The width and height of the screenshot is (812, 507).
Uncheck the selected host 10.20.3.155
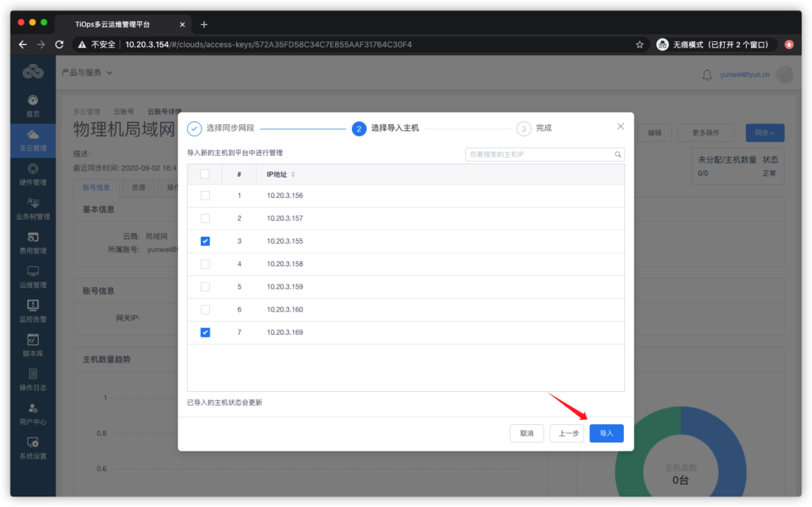pos(205,241)
